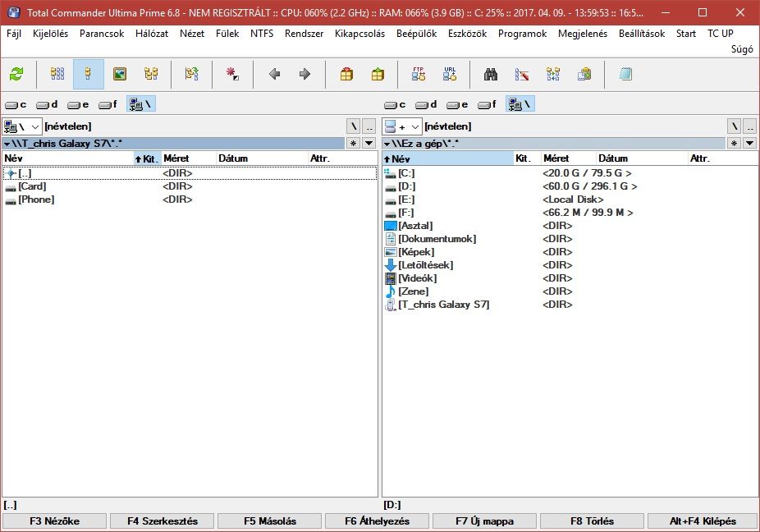Select drive f in left panel
This screenshot has height=532, width=760.
pyautogui.click(x=108, y=104)
